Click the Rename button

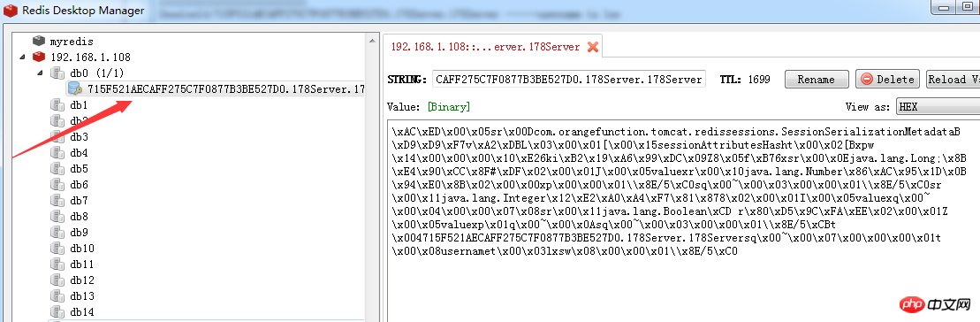click(817, 80)
